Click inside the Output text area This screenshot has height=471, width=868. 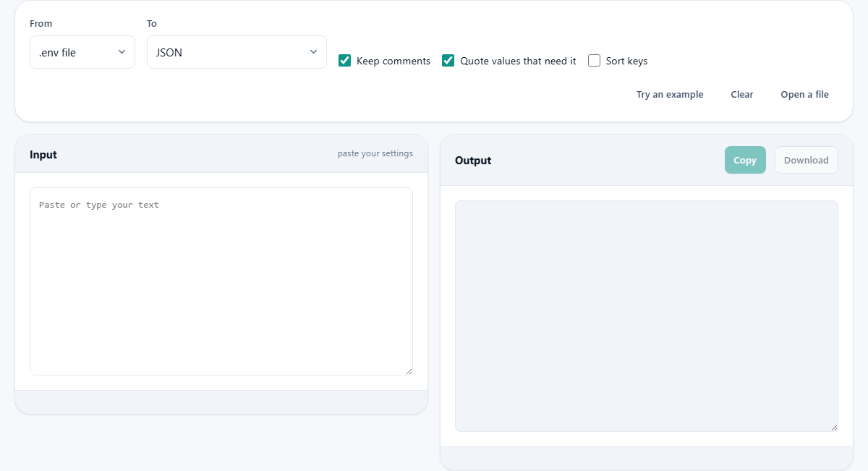coord(647,316)
